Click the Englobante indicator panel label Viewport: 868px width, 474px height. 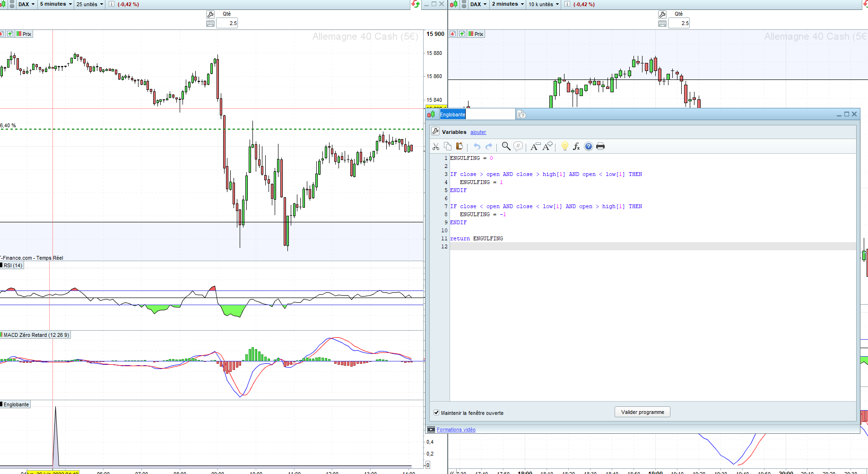[x=16, y=404]
